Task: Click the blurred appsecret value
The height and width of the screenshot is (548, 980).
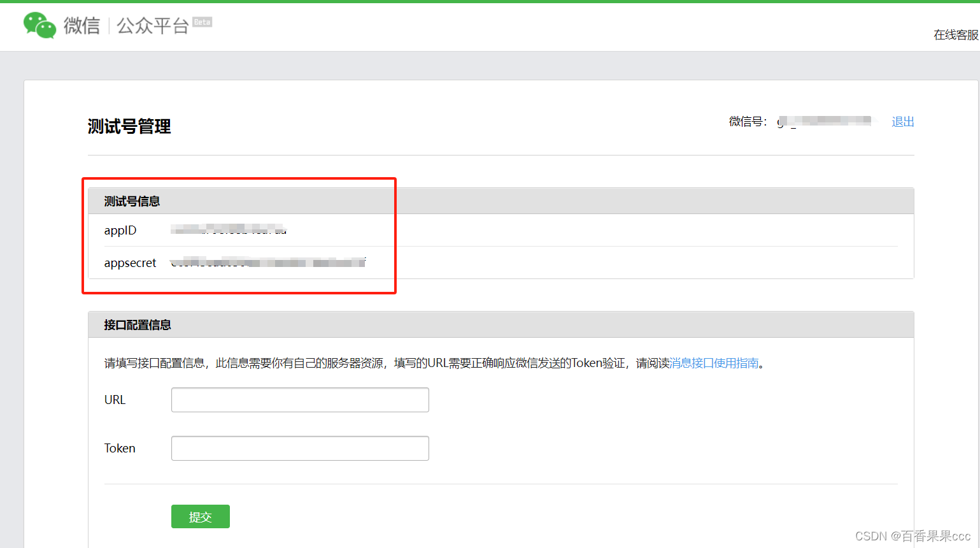Action: coord(268,262)
